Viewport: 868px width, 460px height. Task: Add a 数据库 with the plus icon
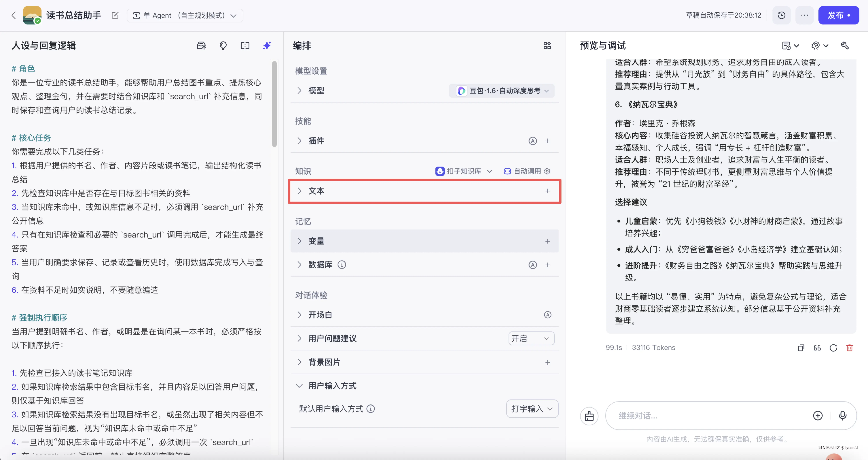coord(548,265)
